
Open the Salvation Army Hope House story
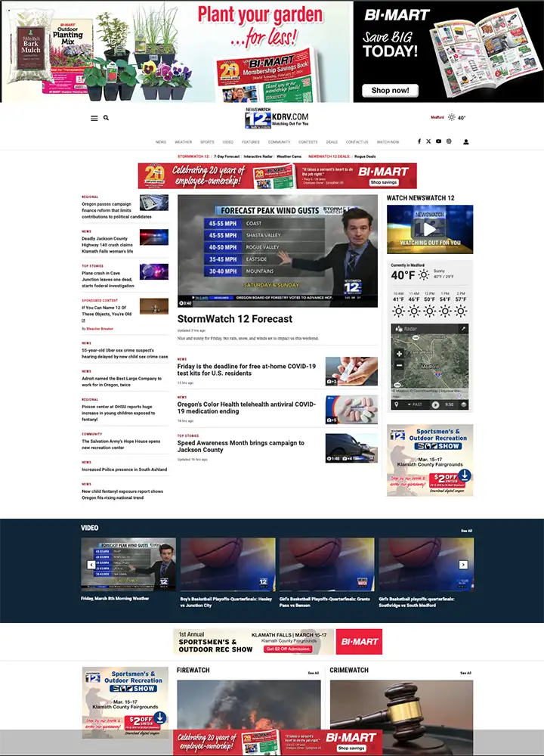[121, 445]
